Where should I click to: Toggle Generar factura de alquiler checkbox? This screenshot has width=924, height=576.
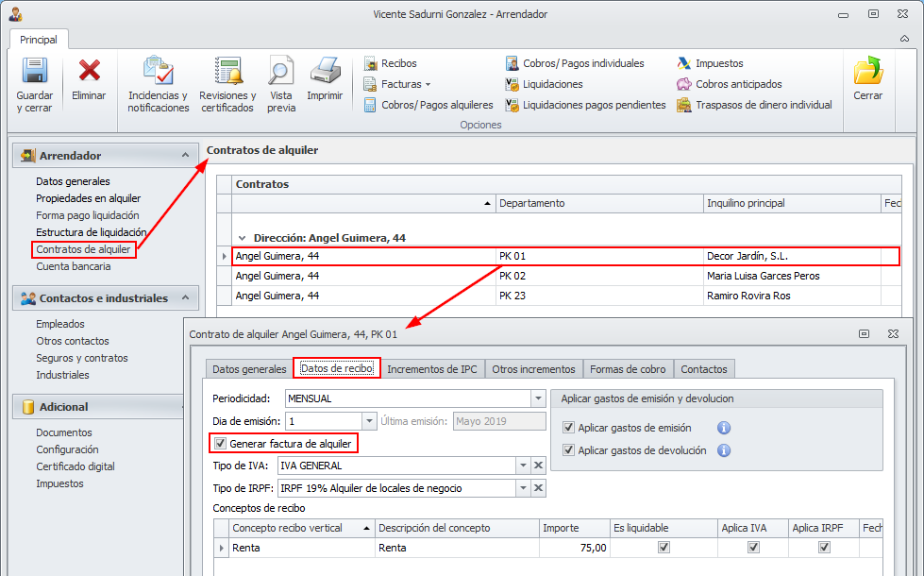pos(221,444)
